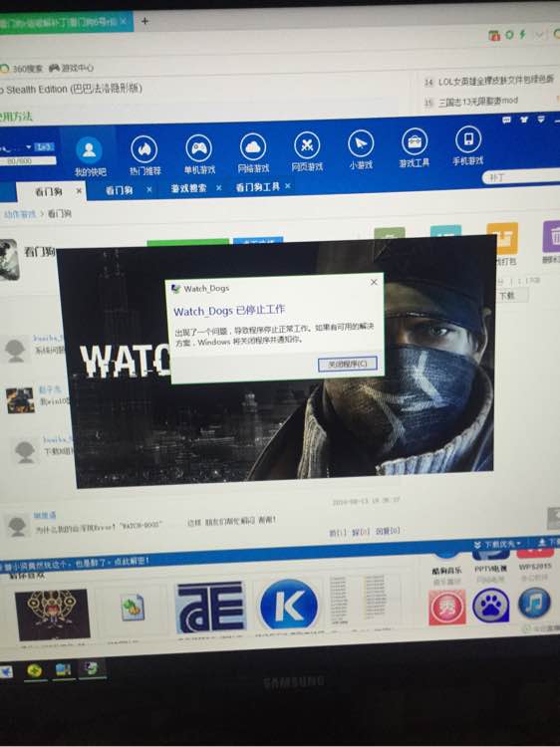Image resolution: width=560 pixels, height=747 pixels.
Task: Click the Watch_Dogs game avatar thumbnail
Action: pyautogui.click(x=9, y=260)
